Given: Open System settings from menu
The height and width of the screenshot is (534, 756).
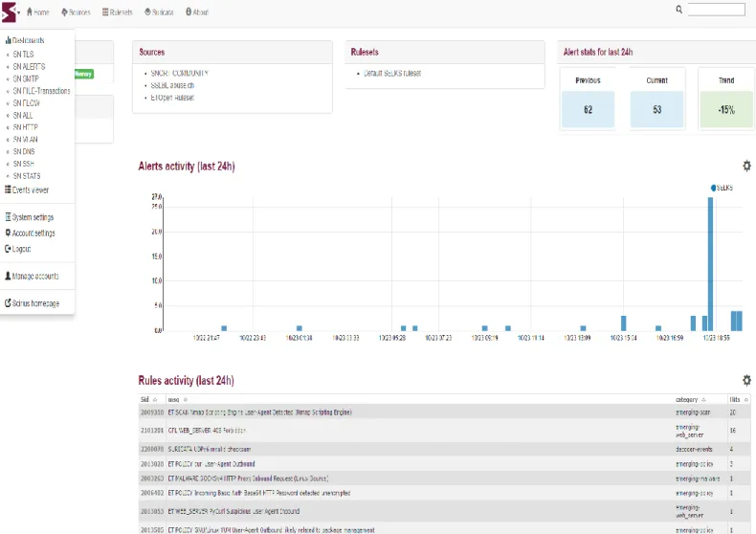Looking at the screenshot, I should coord(30,217).
